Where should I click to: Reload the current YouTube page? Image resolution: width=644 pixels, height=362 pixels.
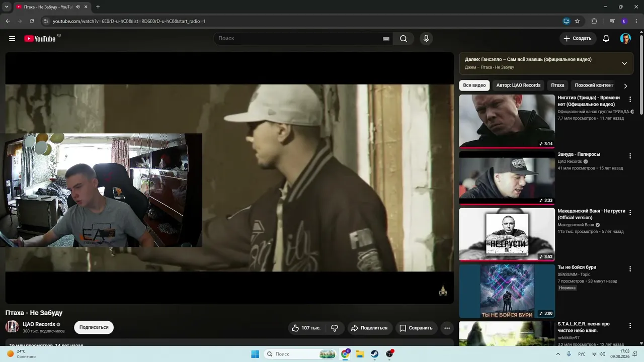coord(32,21)
